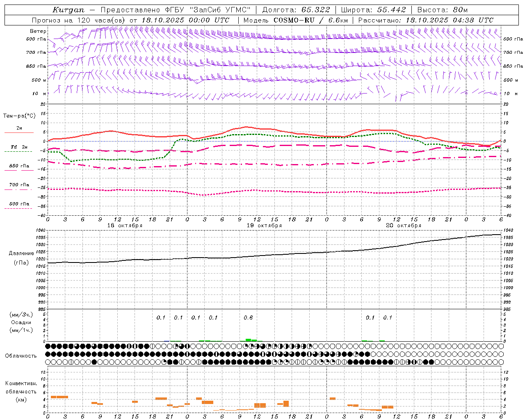Viewport: 525px width, 420px height.
Task: Click the 18 октября date label
Action: point(125,226)
